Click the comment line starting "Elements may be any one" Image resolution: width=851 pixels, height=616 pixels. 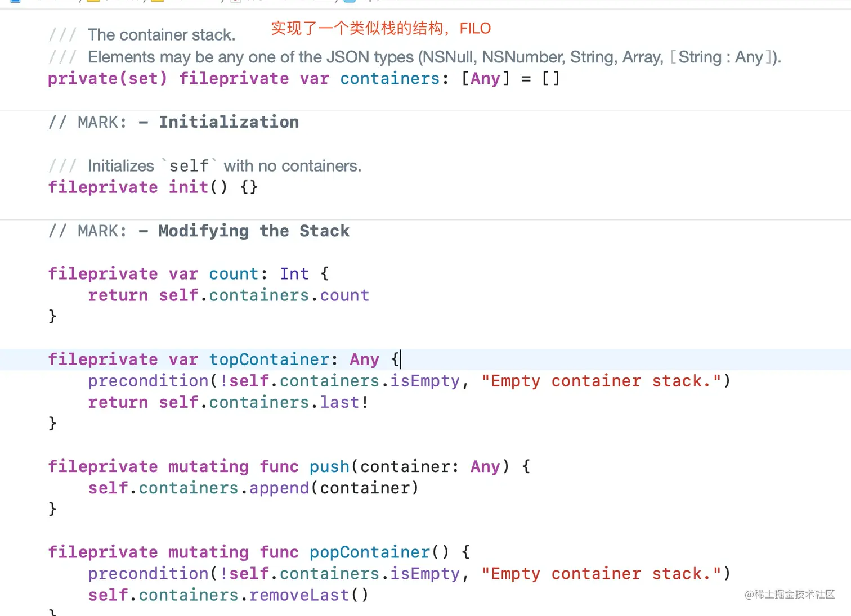tap(415, 57)
